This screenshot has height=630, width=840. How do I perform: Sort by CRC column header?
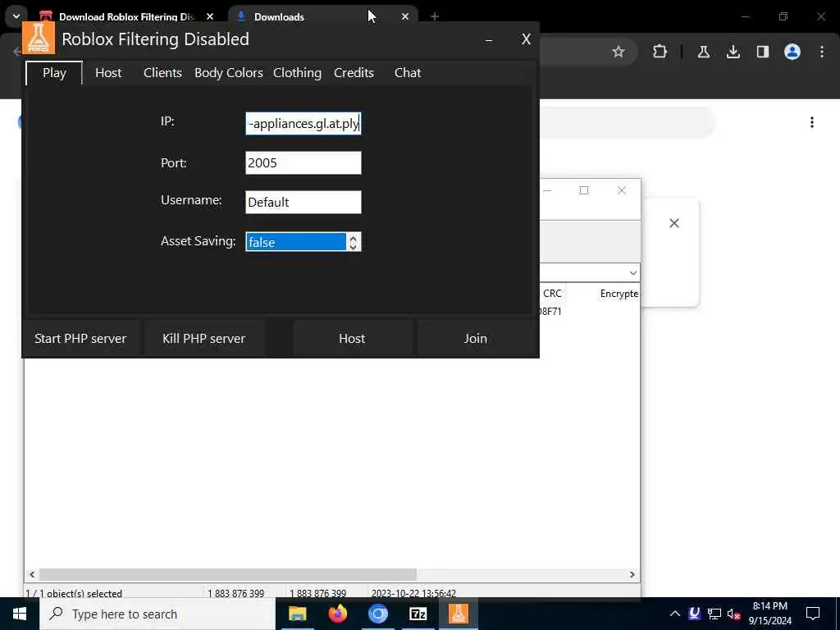pyautogui.click(x=552, y=293)
